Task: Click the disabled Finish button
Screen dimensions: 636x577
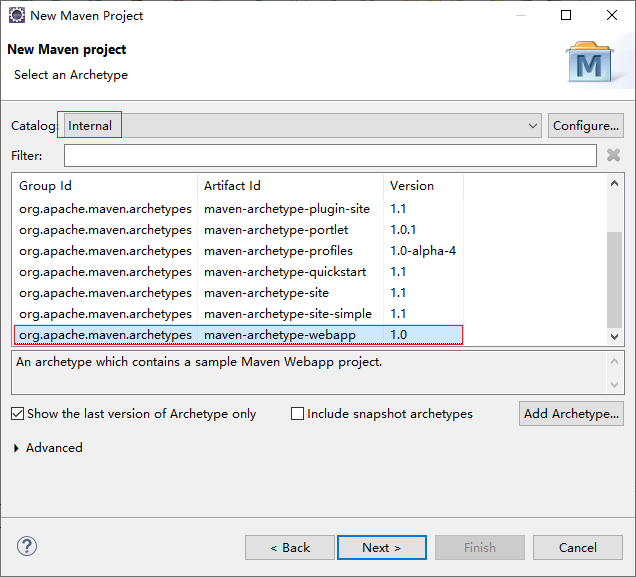Action: tap(480, 547)
